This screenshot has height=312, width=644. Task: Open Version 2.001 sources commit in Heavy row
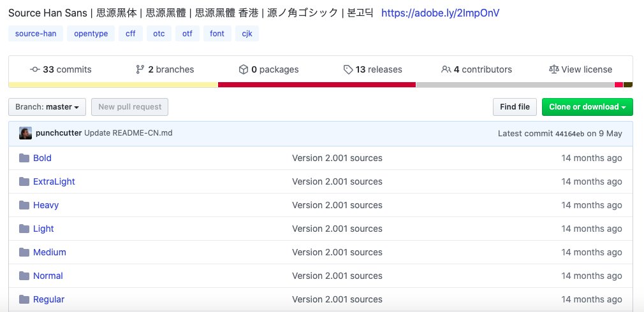coord(337,205)
